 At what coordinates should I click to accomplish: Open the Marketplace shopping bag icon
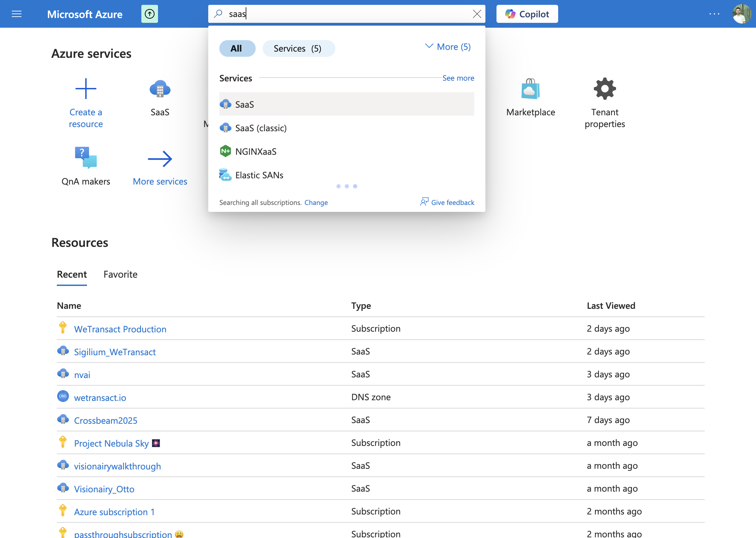click(x=530, y=89)
